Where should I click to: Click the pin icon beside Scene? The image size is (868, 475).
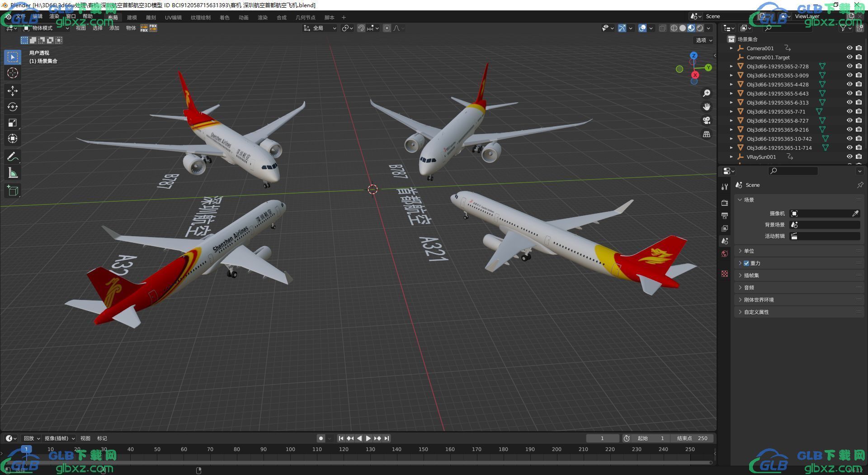tap(860, 185)
